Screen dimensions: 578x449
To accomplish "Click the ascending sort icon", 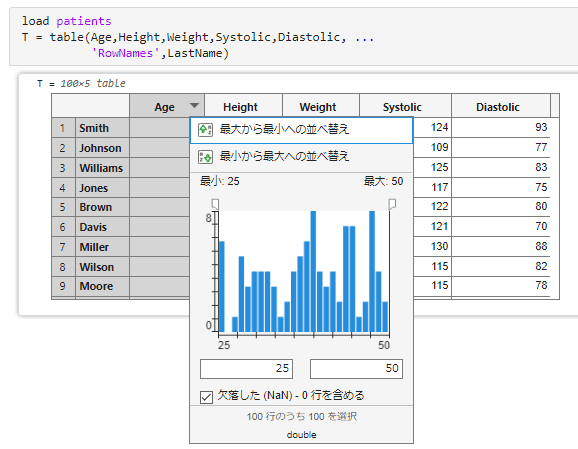I will pyautogui.click(x=205, y=157).
